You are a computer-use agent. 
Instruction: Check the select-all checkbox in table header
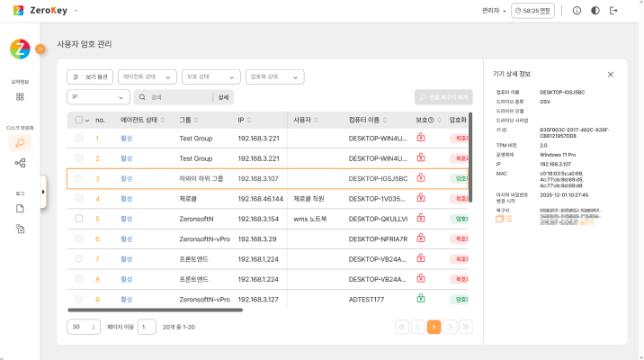(x=79, y=120)
